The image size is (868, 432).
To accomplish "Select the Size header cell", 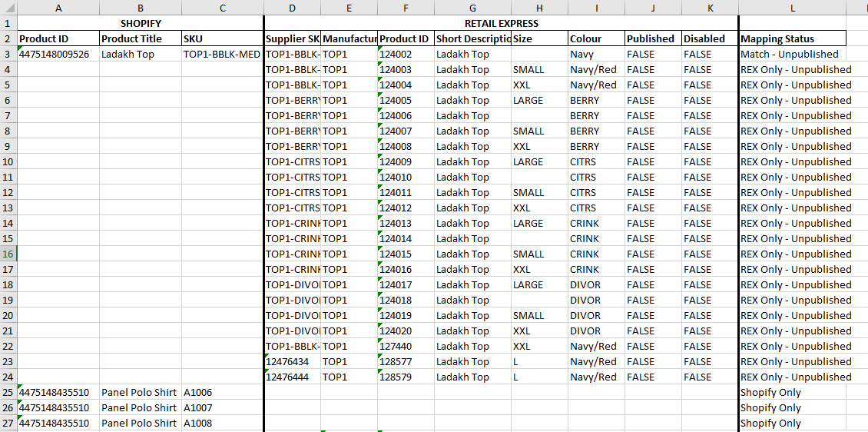I will (x=540, y=38).
